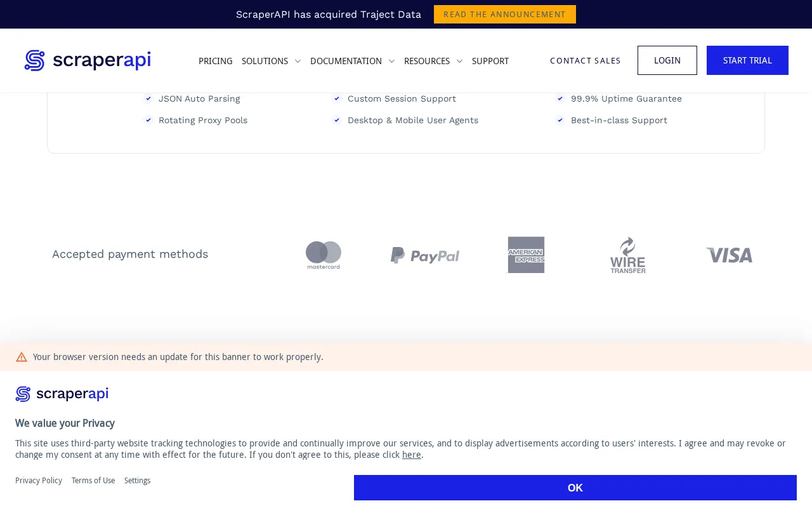Click Contact Sales link
Viewport: 812px width, 508px height.
pyautogui.click(x=586, y=60)
